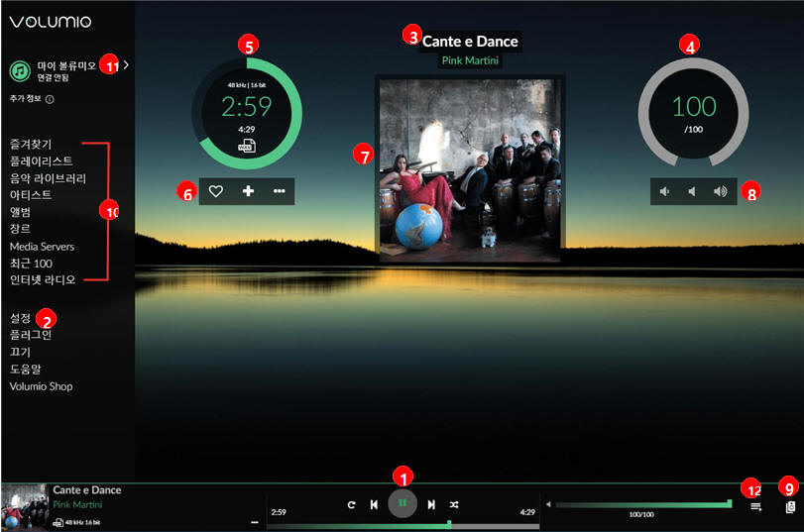Click the far bottom-right corner icon
The width and height of the screenshot is (804, 532).
coord(789,506)
